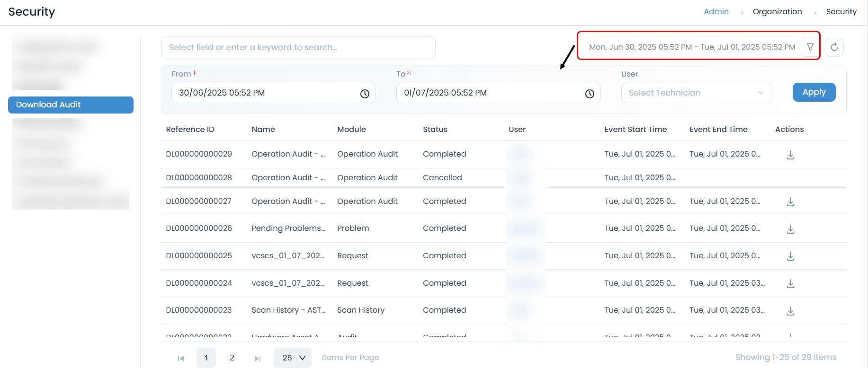Image resolution: width=868 pixels, height=368 pixels.
Task: Go to the last page arrow
Action: coord(258,359)
